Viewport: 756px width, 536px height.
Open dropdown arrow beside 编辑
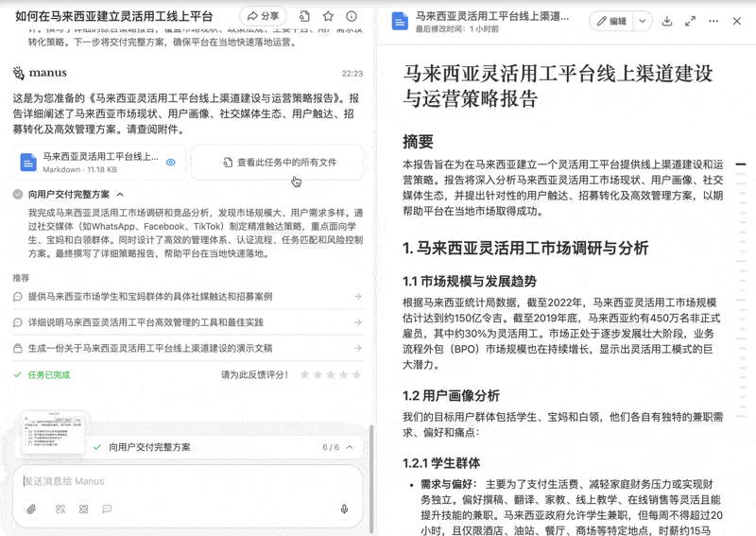point(643,21)
